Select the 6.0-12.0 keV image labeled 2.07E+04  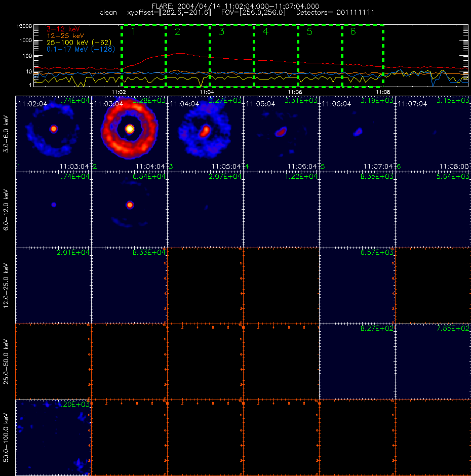tap(205, 210)
